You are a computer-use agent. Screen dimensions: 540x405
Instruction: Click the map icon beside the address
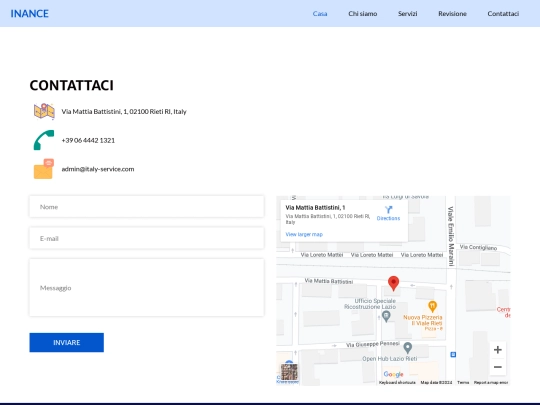44,111
